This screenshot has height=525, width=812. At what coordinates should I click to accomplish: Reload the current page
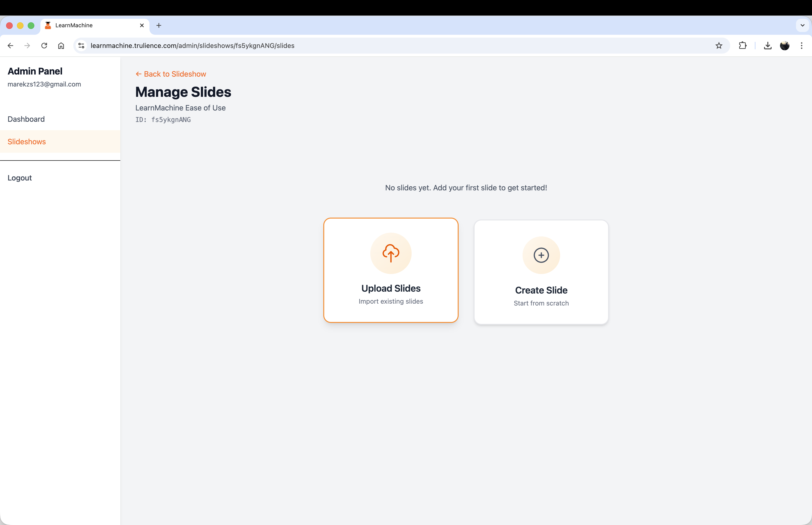44,46
